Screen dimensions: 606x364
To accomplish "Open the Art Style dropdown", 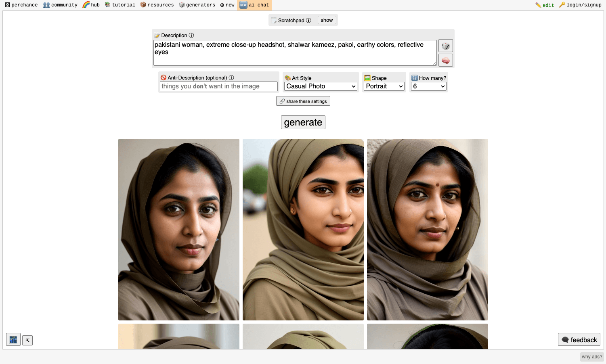I will point(320,86).
